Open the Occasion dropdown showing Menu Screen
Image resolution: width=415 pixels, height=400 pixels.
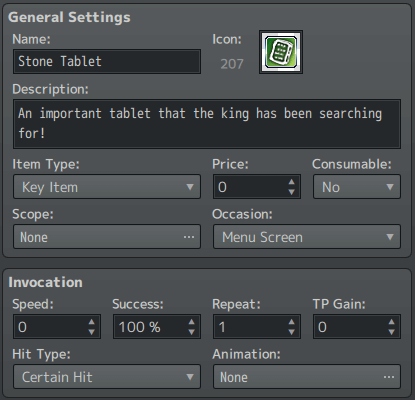pyautogui.click(x=307, y=237)
